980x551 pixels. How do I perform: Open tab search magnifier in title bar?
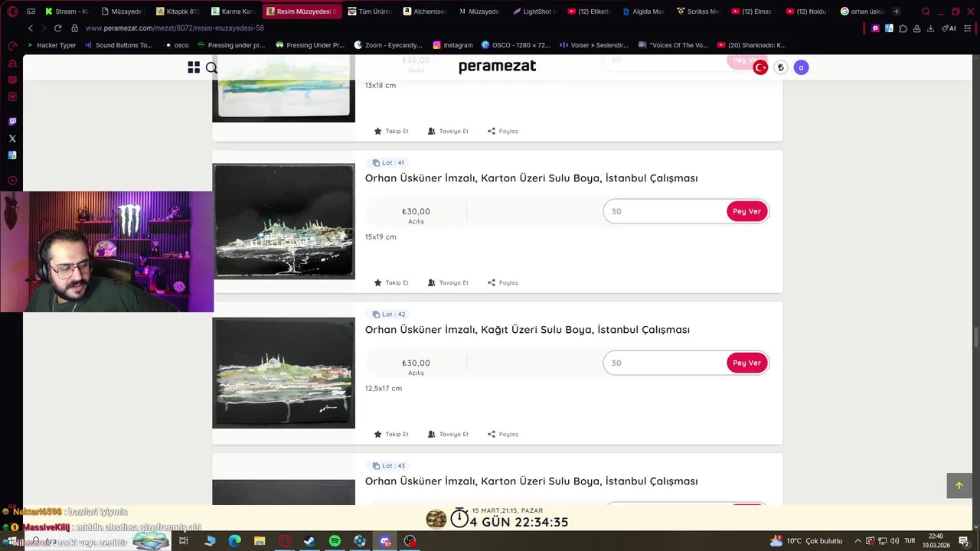click(926, 11)
